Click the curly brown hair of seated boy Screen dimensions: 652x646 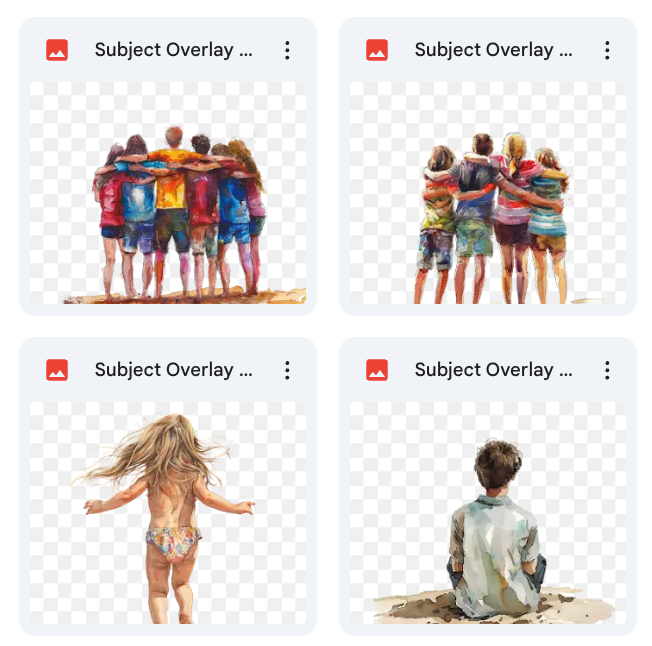pyautogui.click(x=498, y=464)
